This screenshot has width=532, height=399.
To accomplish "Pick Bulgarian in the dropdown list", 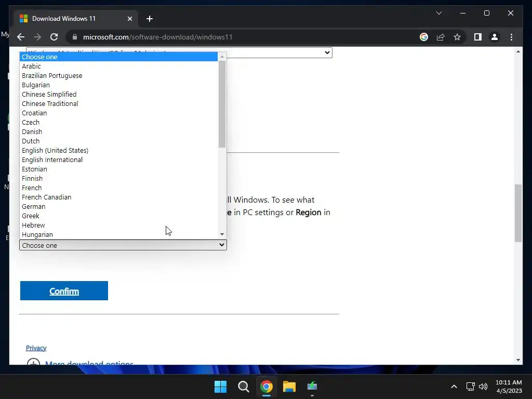I will coord(118,85).
